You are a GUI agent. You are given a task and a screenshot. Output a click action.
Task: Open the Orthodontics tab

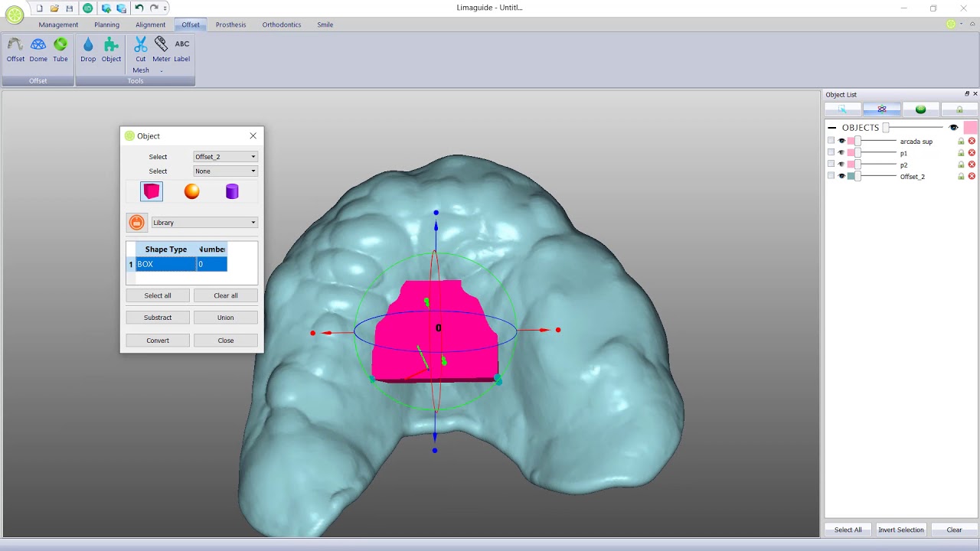point(282,24)
